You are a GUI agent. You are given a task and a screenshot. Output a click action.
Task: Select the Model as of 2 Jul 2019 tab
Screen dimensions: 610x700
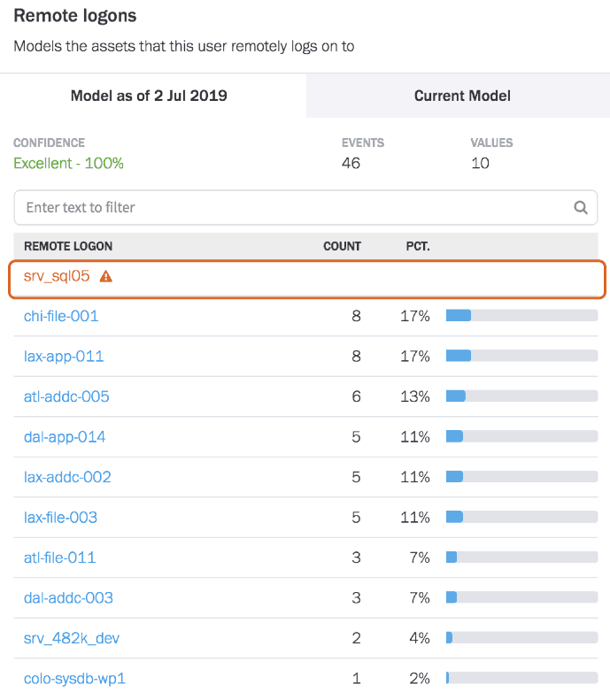tap(149, 96)
